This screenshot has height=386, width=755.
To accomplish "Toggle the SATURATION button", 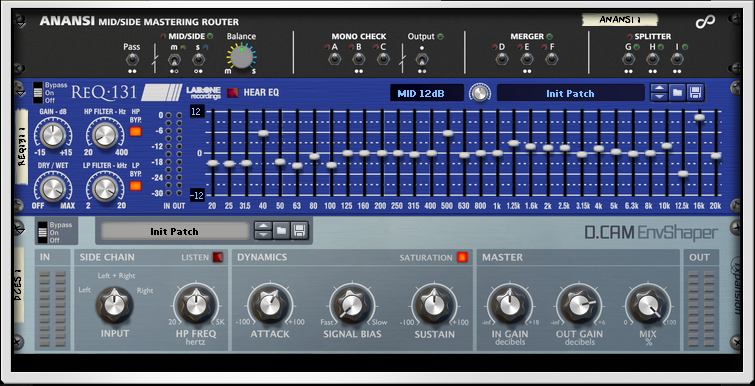I will 463,257.
